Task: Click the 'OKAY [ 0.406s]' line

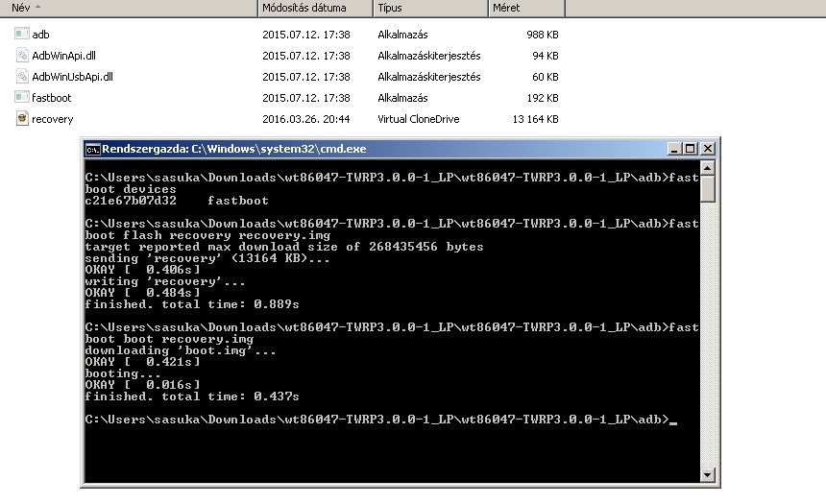Action: (142, 270)
